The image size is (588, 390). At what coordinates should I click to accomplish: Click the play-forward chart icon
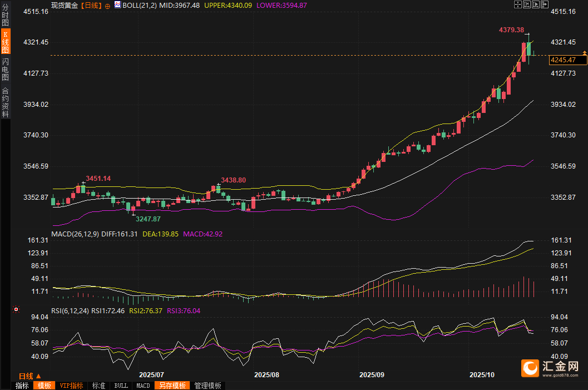pyautogui.click(x=535, y=4)
